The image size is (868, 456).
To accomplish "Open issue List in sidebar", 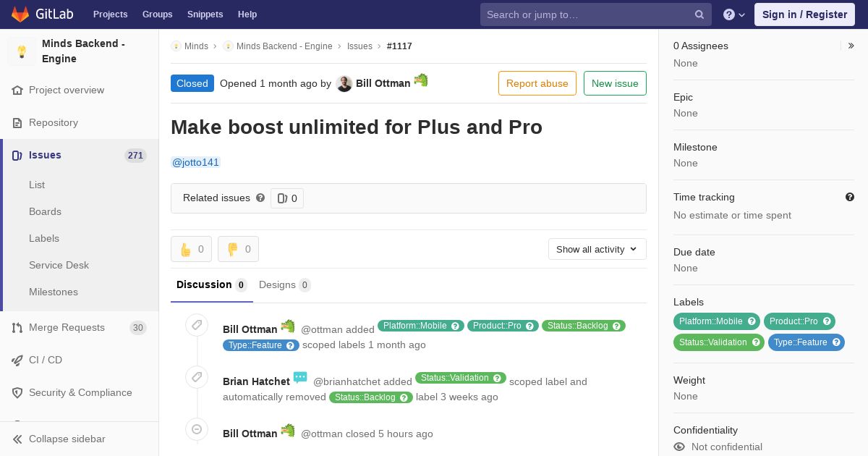I will tap(37, 185).
